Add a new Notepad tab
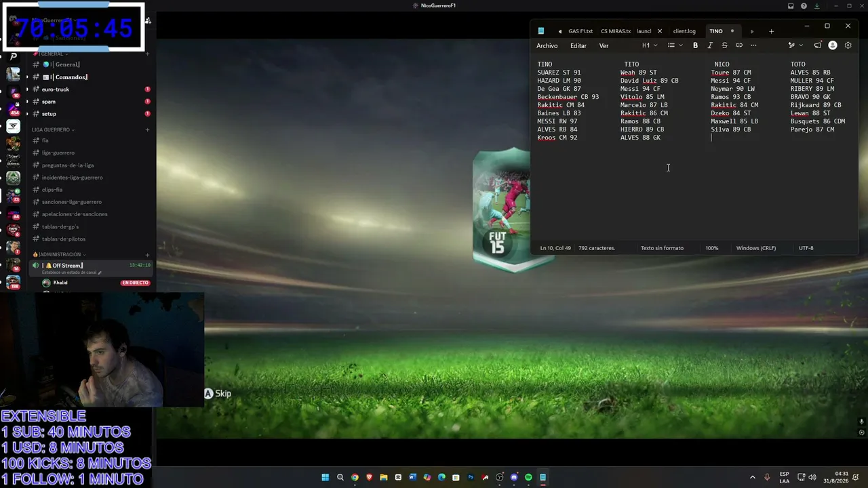This screenshot has width=868, height=488. tap(771, 31)
